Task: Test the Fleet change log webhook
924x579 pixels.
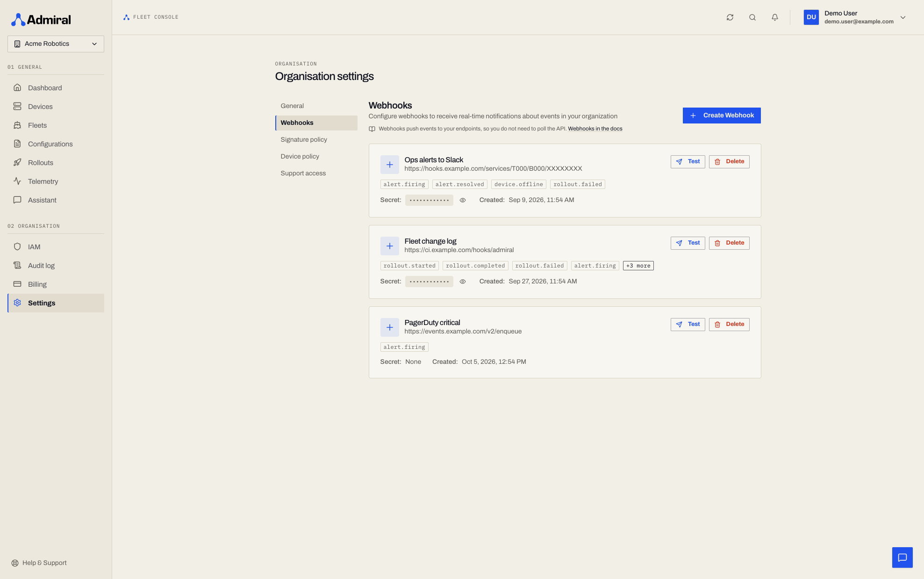Action: (x=688, y=243)
